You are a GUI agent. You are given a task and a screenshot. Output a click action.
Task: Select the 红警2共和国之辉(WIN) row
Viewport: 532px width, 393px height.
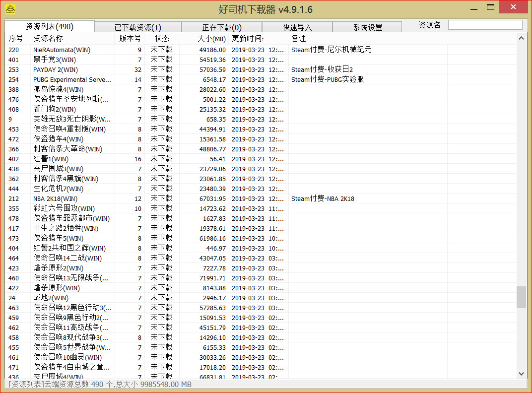[261, 249]
